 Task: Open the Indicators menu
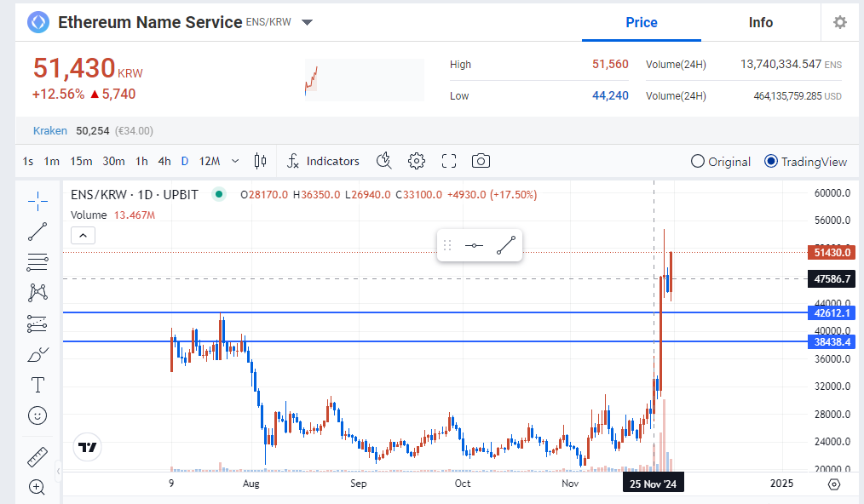coord(323,161)
